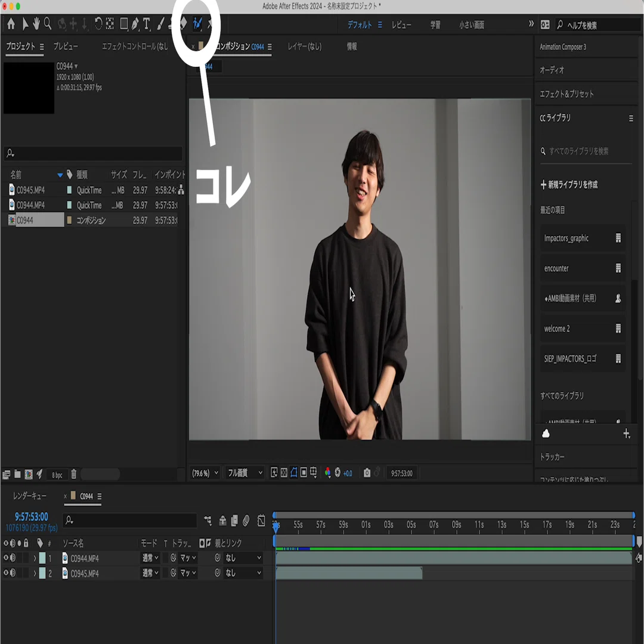Screen dimensions: 644x644
Task: Open the レンダーキュー tab
Action: pos(30,496)
